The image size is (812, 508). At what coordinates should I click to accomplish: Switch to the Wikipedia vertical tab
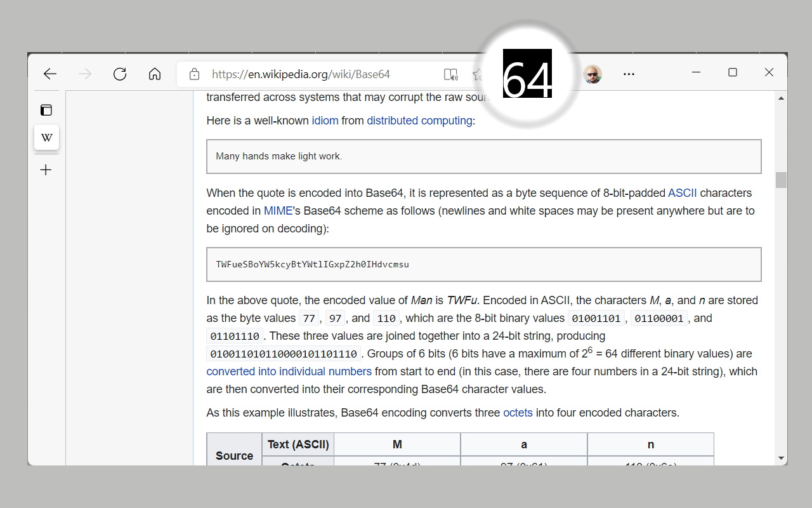click(x=46, y=137)
